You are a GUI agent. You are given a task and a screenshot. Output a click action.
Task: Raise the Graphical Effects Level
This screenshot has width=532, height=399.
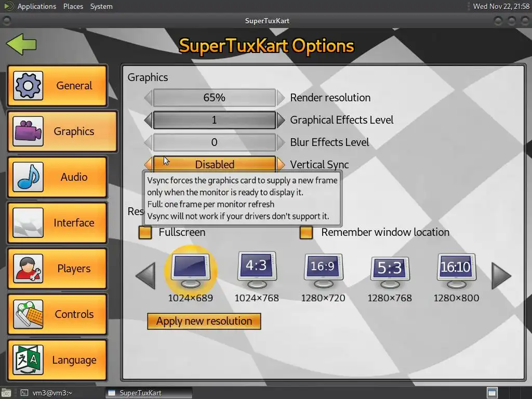pos(281,120)
